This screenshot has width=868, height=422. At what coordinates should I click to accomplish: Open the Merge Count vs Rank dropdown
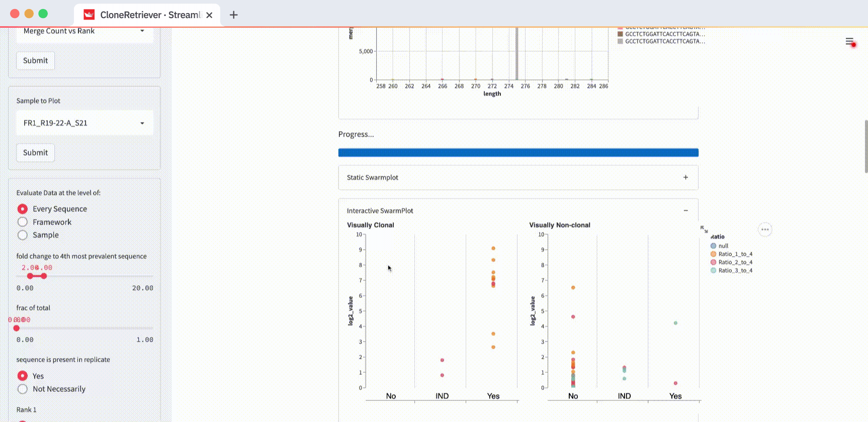84,31
